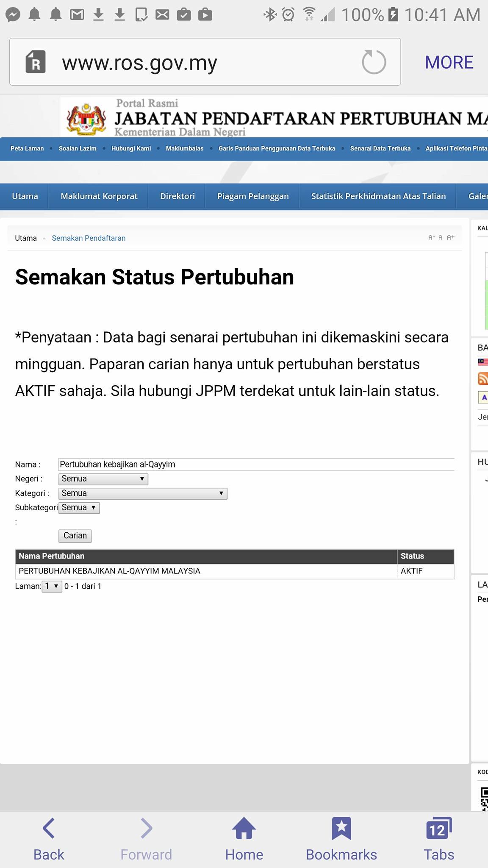Click the Status column header
Viewport: 488px width, 868px height.
(x=426, y=556)
